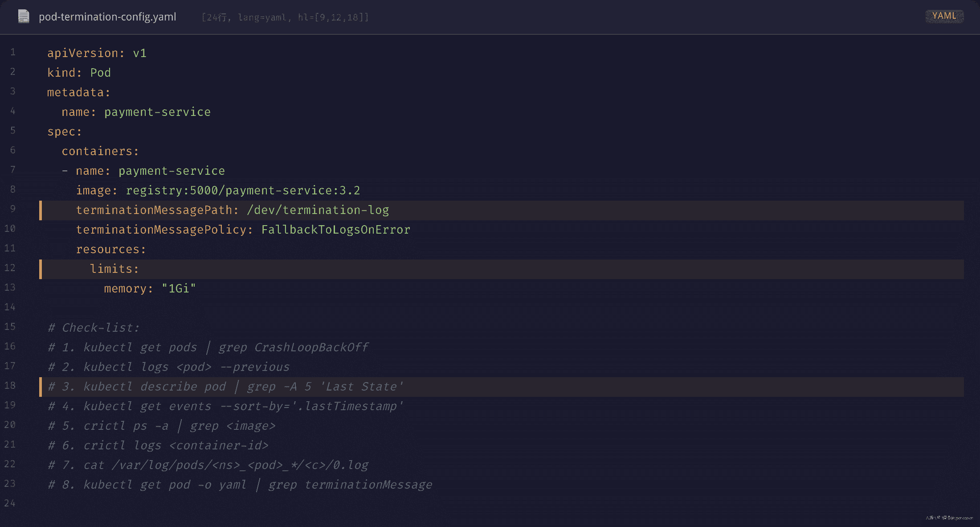Click the highlighted "limits:" line
980x527 pixels.
point(502,269)
